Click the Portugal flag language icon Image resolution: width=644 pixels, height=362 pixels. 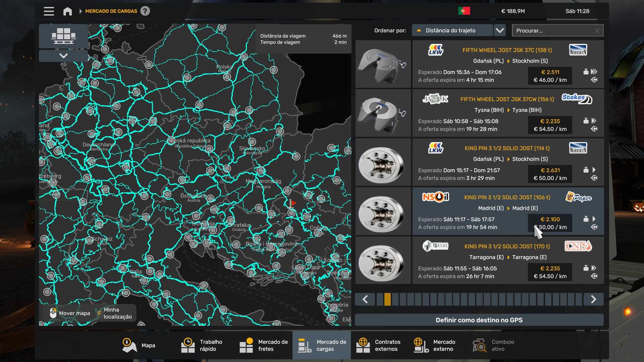(464, 11)
